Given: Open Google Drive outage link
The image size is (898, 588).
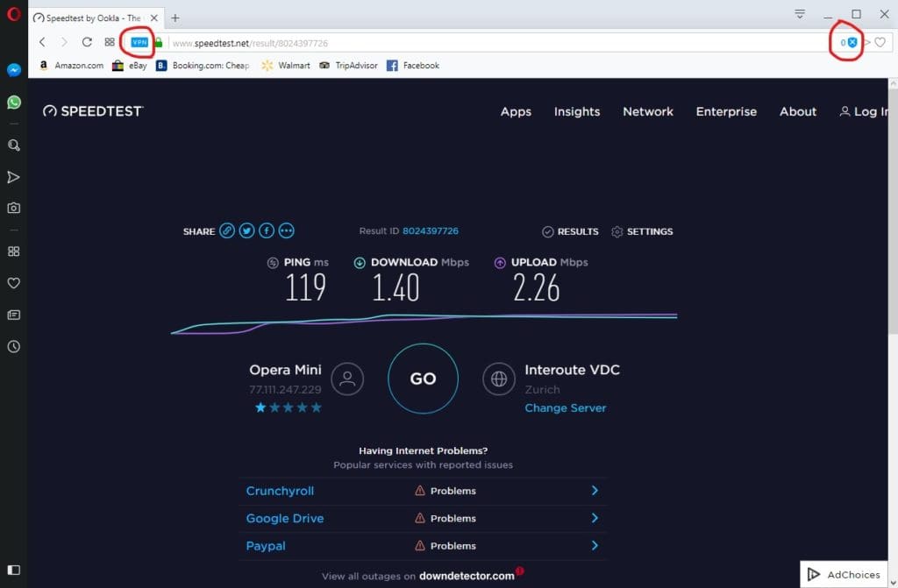Looking at the screenshot, I should (x=285, y=518).
